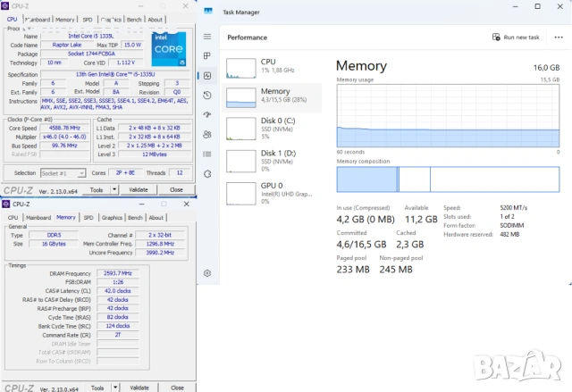Open the Services icon in sidebar
Screen dimensions: 572x392
click(207, 173)
